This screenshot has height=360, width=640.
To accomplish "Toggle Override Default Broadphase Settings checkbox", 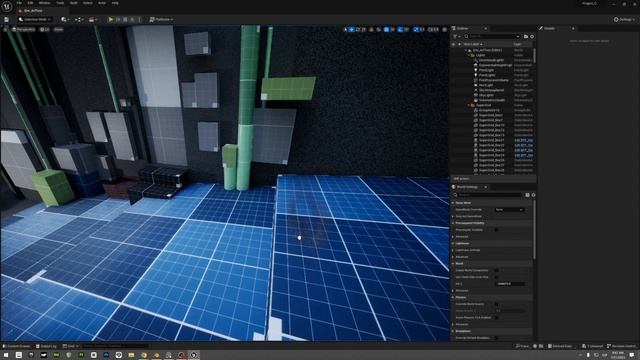I will click(496, 338).
